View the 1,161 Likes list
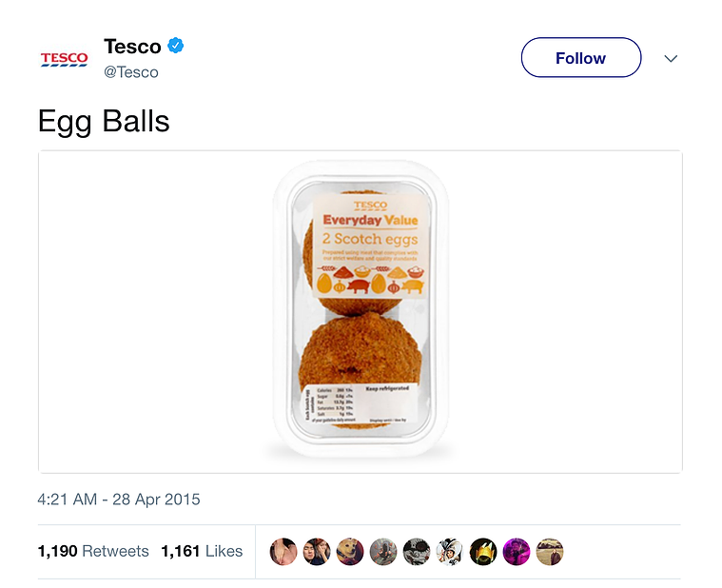The width and height of the screenshot is (722, 588). [202, 551]
